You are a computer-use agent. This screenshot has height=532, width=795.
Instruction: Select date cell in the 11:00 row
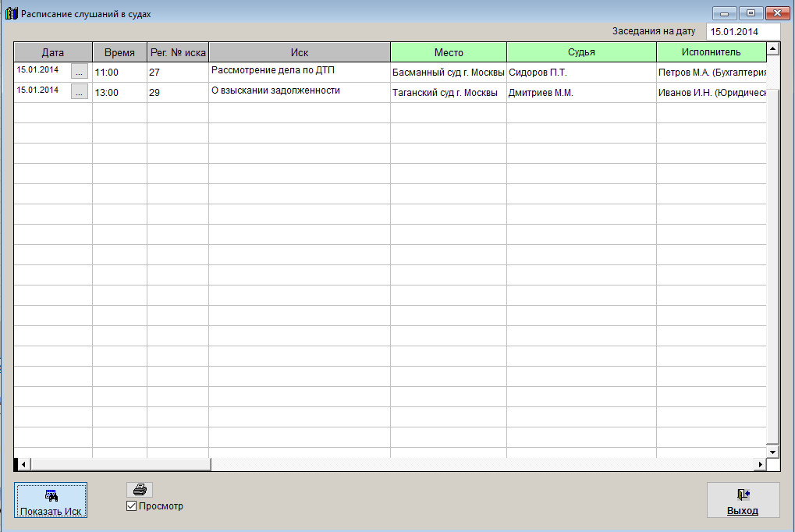tap(43, 72)
